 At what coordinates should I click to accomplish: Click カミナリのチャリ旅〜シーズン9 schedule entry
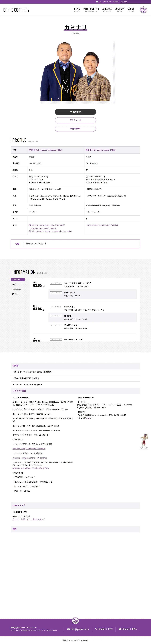(x=93, y=285)
